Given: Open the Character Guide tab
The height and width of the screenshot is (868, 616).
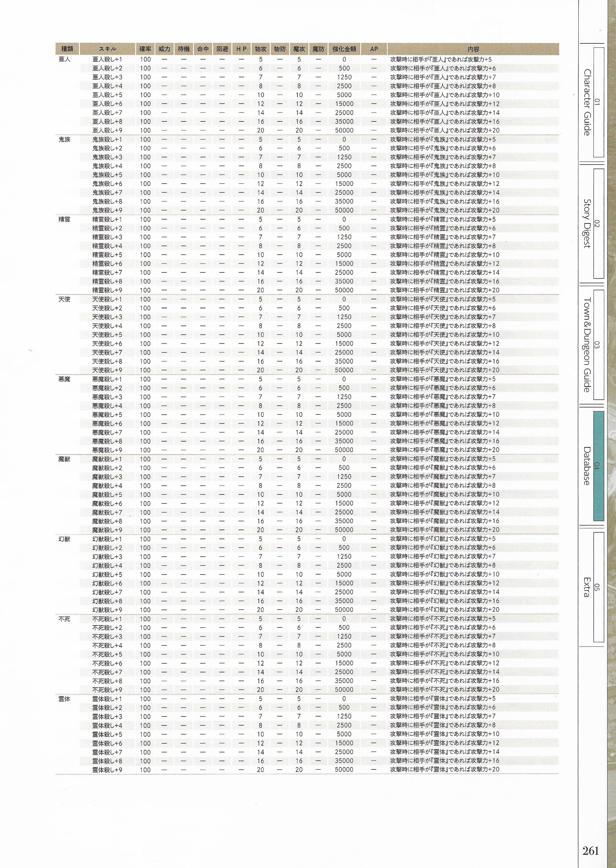Looking at the screenshot, I should tap(591, 102).
